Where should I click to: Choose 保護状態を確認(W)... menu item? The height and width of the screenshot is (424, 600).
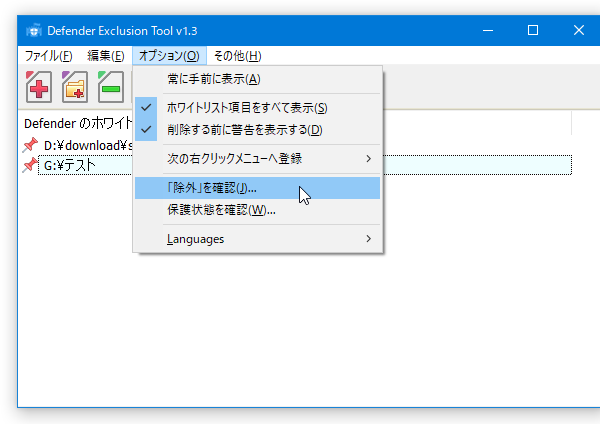pos(258,210)
